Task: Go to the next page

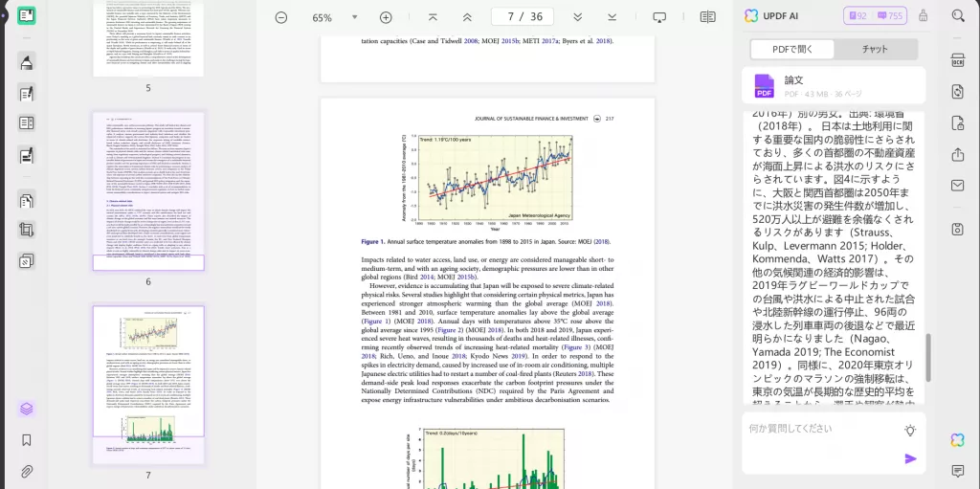Action: (577, 17)
